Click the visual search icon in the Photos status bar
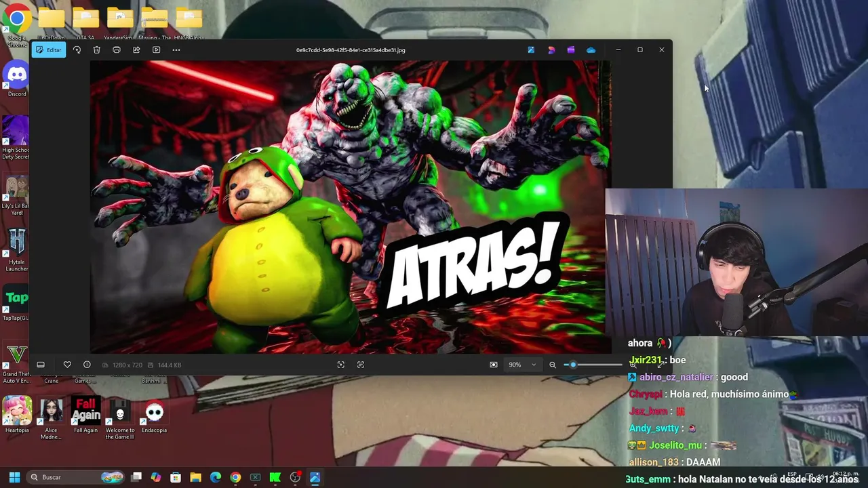The image size is (868, 488). click(341, 365)
